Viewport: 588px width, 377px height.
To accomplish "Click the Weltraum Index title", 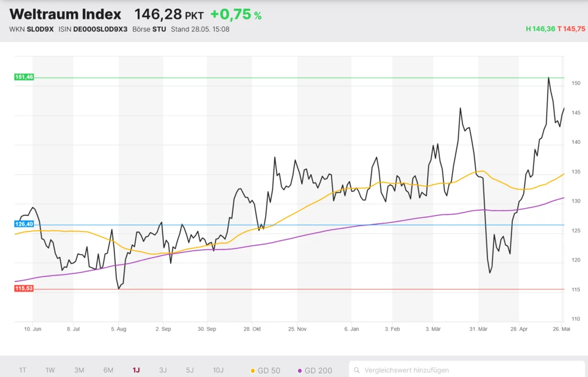I will point(65,14).
